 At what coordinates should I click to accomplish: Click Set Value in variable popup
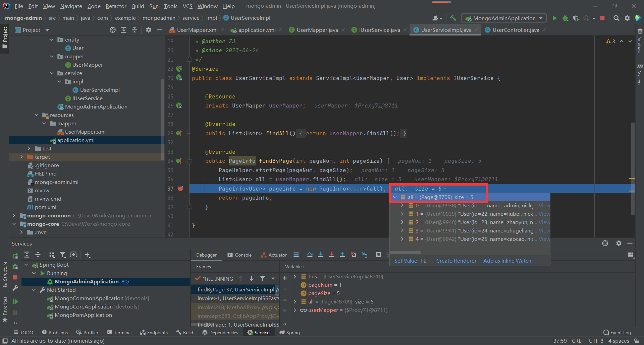(x=406, y=261)
